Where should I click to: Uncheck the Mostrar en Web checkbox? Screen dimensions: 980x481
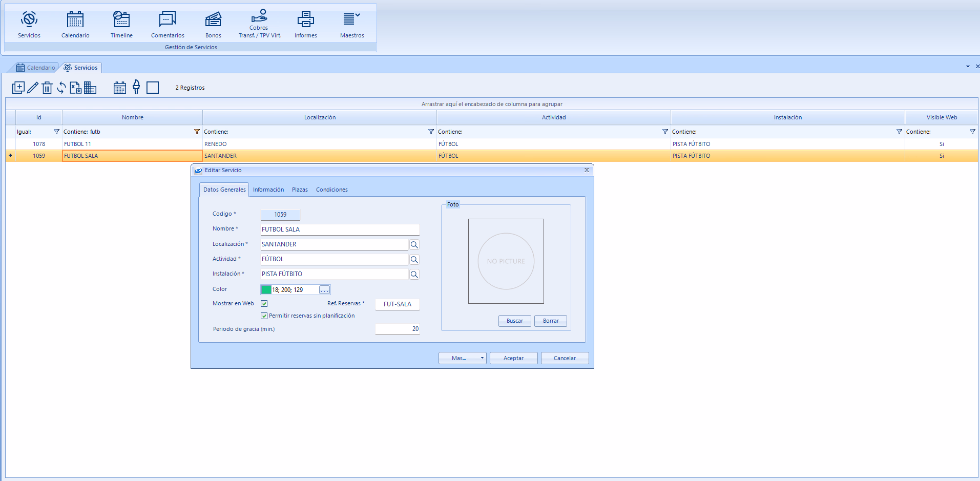click(264, 304)
